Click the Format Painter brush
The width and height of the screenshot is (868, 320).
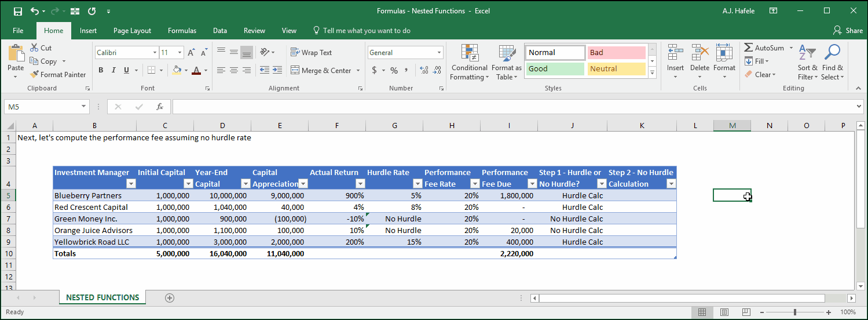(x=34, y=74)
